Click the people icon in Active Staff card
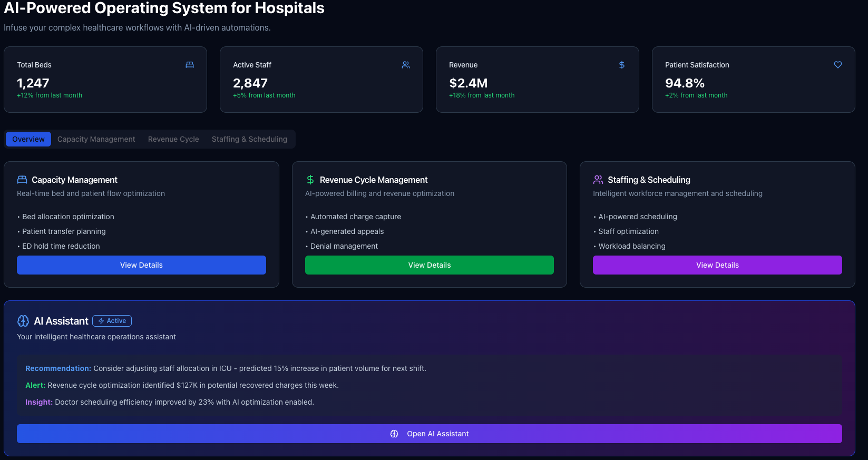 click(x=406, y=65)
